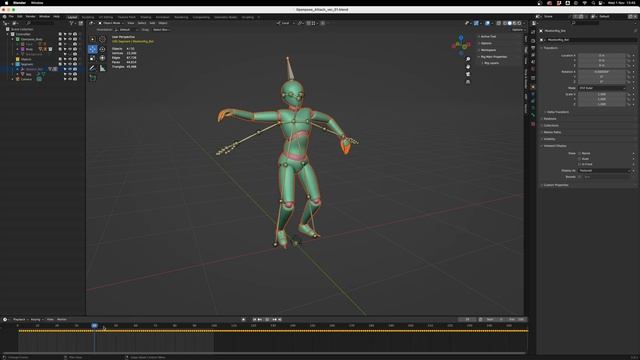Open the timeline Marker menu
This screenshot has width=640, height=360.
pyautogui.click(x=62, y=320)
